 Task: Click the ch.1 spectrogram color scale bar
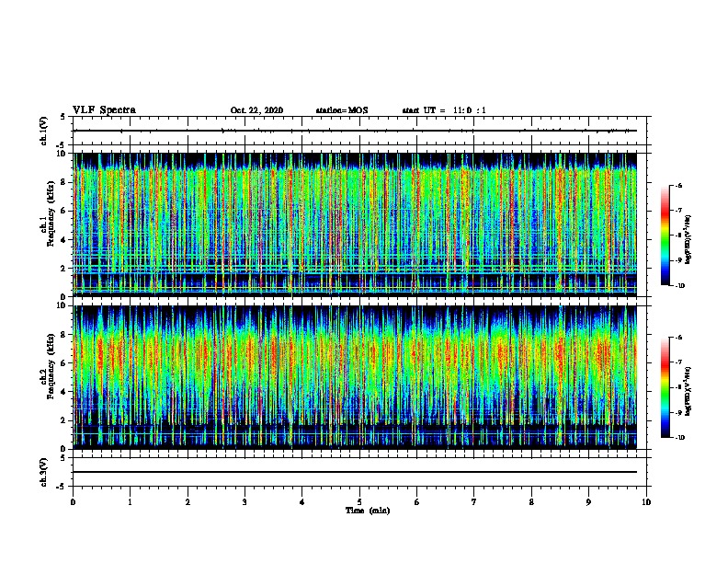(x=665, y=236)
